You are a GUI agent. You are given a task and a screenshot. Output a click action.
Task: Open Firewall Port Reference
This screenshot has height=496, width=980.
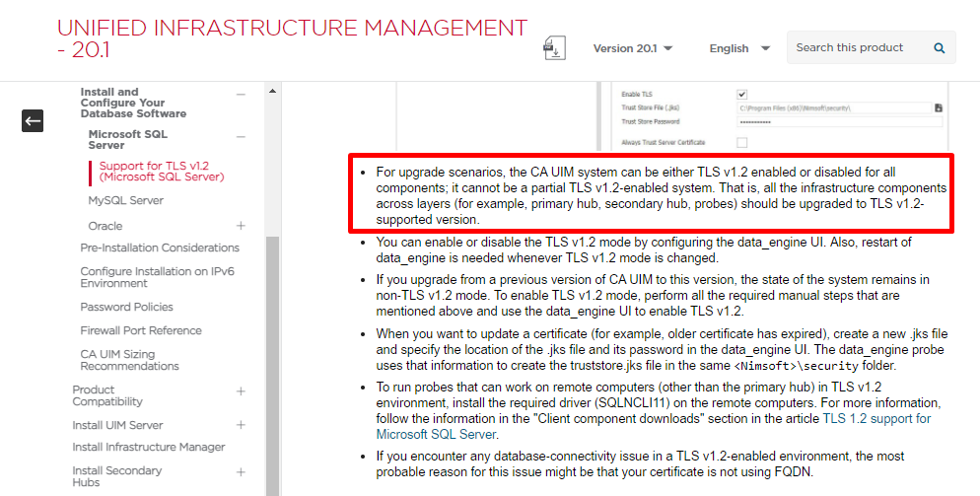point(141,330)
